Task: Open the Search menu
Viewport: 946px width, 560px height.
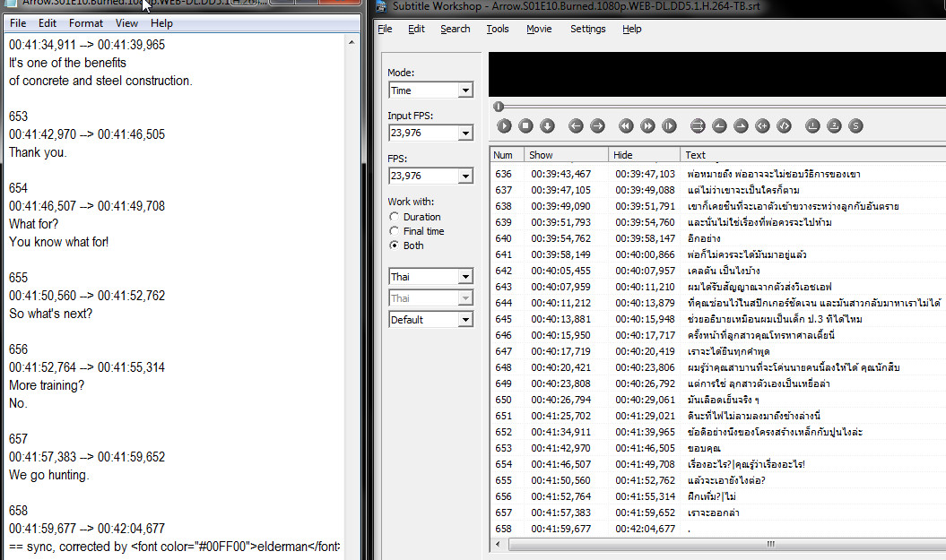Action: coord(455,29)
